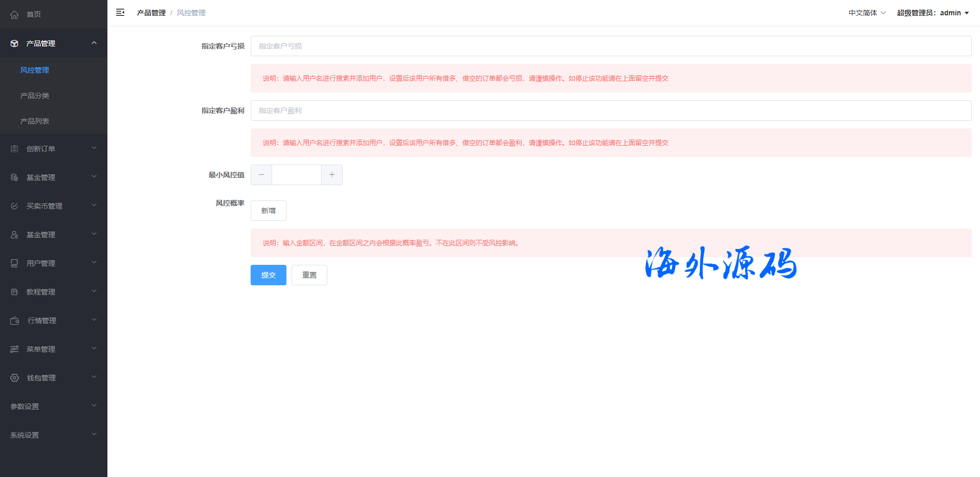
Task: Click the home icon in the sidebar
Action: [14, 15]
